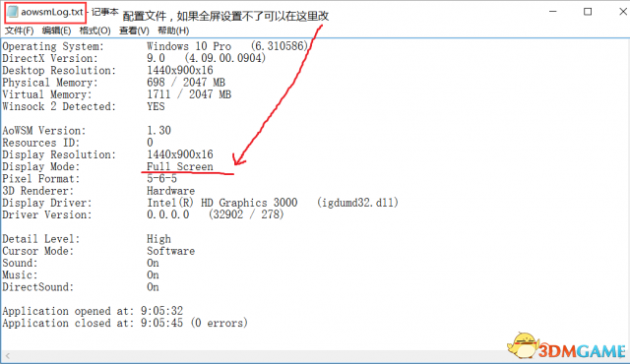Click the horizontal scrollbar track
The image size is (630, 364).
257,355
